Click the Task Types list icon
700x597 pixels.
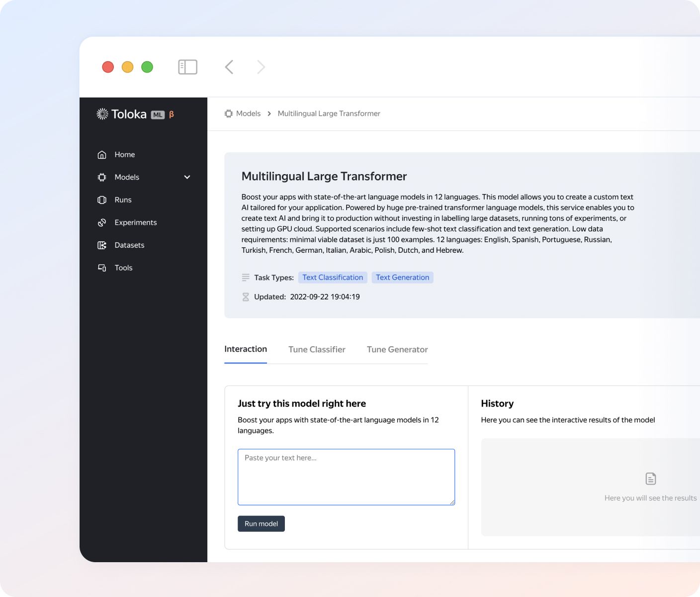[246, 278]
